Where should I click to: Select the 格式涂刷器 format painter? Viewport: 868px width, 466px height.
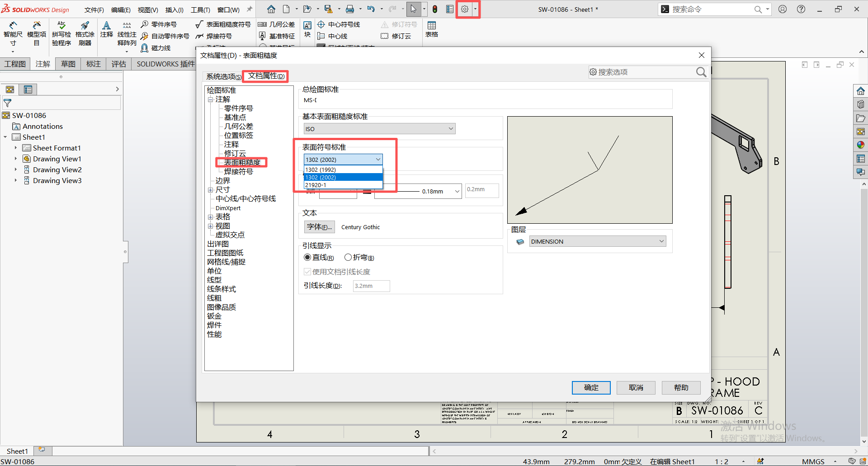(x=85, y=33)
